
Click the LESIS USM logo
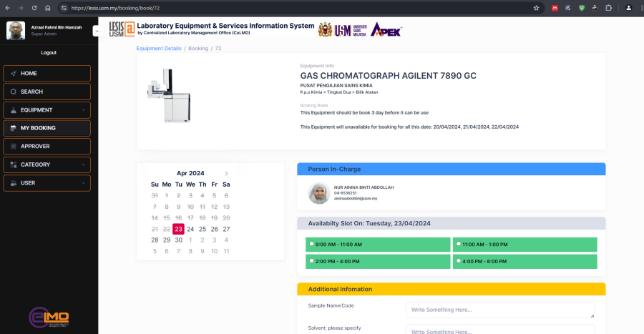tap(122, 29)
